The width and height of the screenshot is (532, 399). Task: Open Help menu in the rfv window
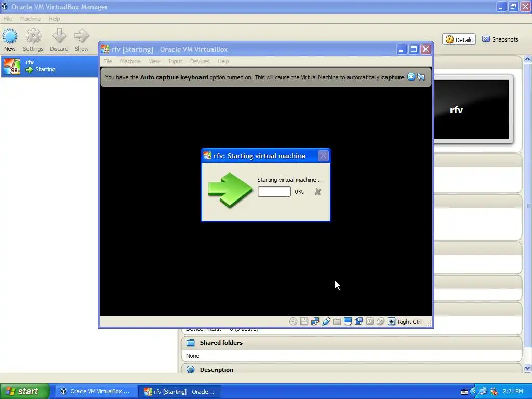pyautogui.click(x=223, y=61)
